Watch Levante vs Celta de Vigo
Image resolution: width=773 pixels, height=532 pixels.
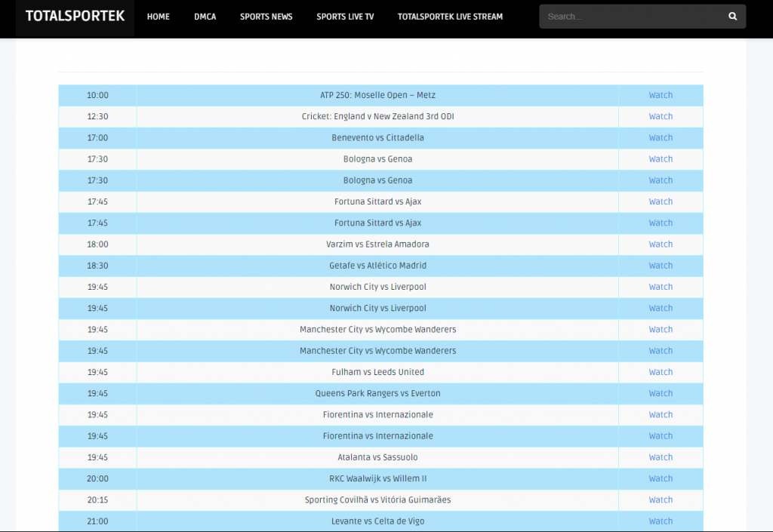661,521
